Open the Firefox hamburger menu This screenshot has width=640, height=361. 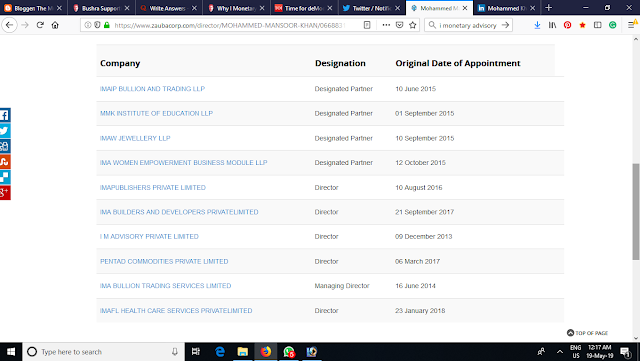pos(631,25)
